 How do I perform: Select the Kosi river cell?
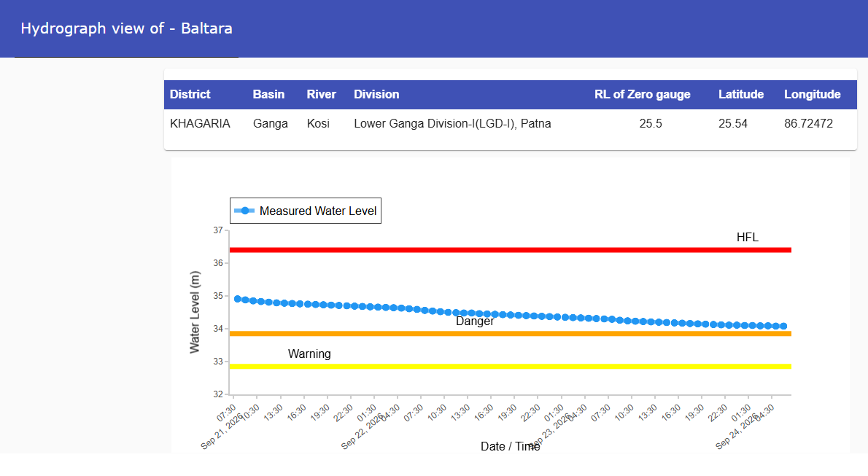coord(318,123)
